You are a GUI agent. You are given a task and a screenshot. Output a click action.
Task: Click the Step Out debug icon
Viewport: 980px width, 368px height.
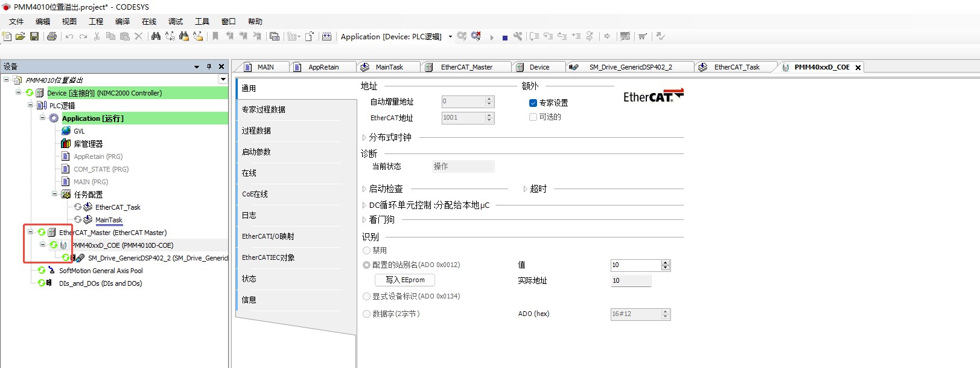pyautogui.click(x=562, y=36)
